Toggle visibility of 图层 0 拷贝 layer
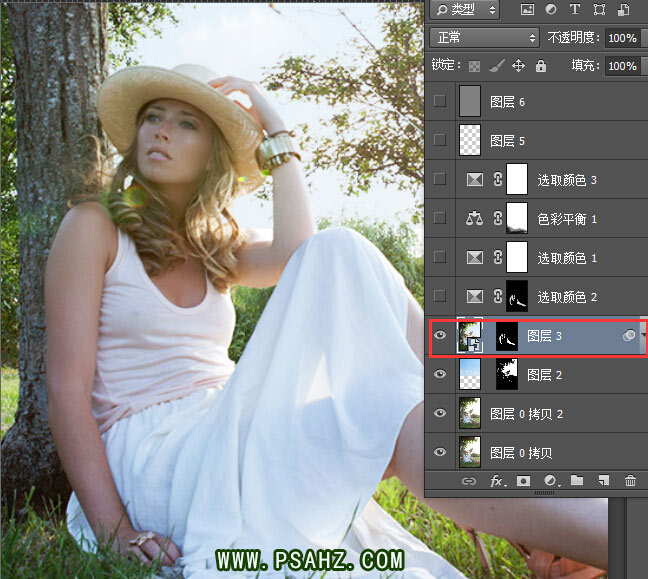The width and height of the screenshot is (648, 579). pos(440,453)
